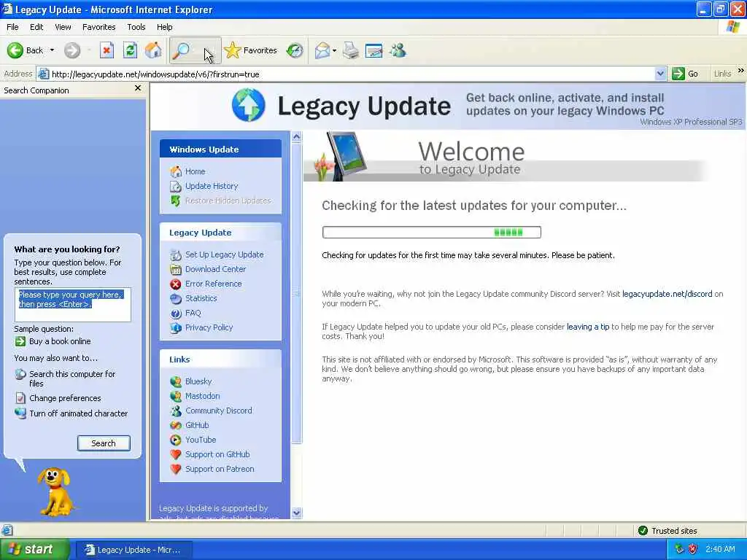Print the page with printer icon
The image size is (747, 560).
click(351, 50)
